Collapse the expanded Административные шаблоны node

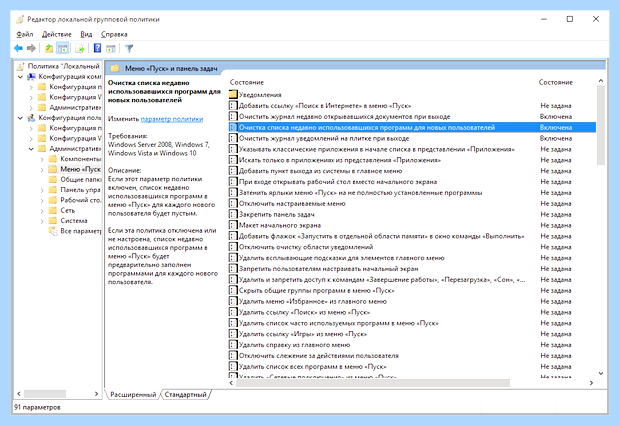(31, 149)
